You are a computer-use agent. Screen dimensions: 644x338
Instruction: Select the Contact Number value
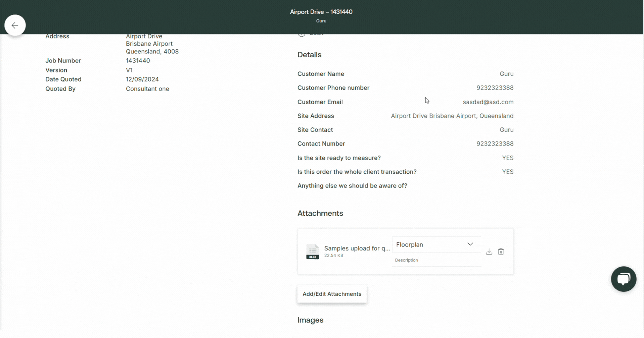tap(495, 144)
